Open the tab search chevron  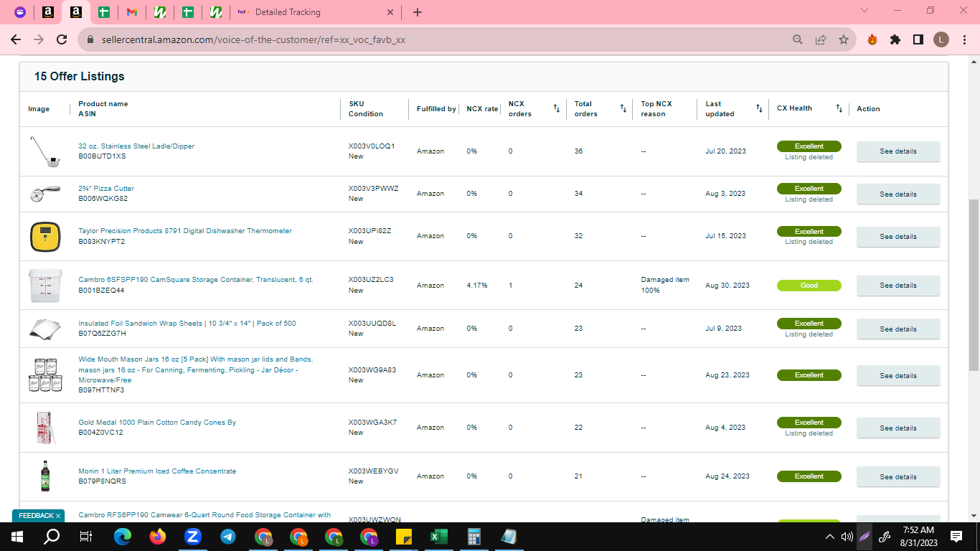click(864, 11)
